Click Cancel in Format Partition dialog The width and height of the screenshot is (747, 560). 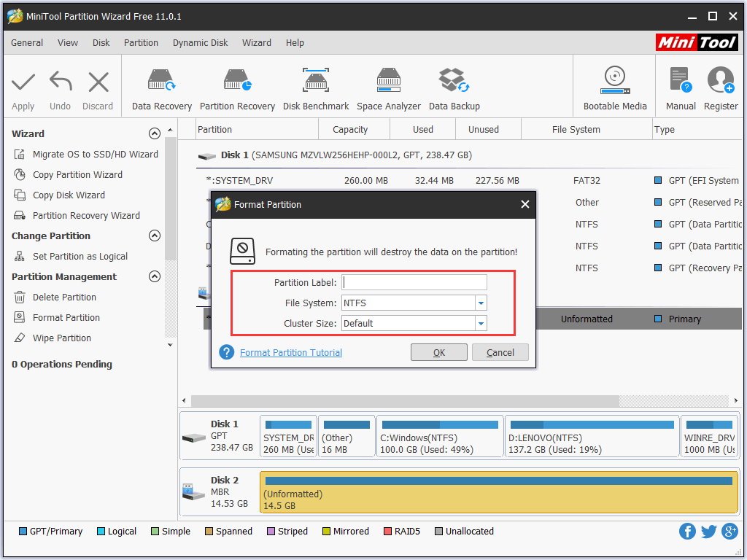(x=500, y=352)
